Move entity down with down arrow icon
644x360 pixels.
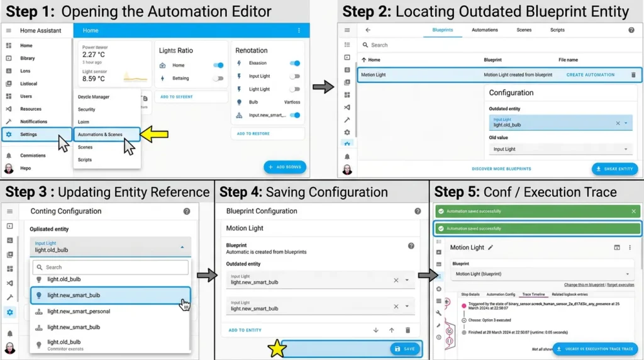tap(376, 330)
